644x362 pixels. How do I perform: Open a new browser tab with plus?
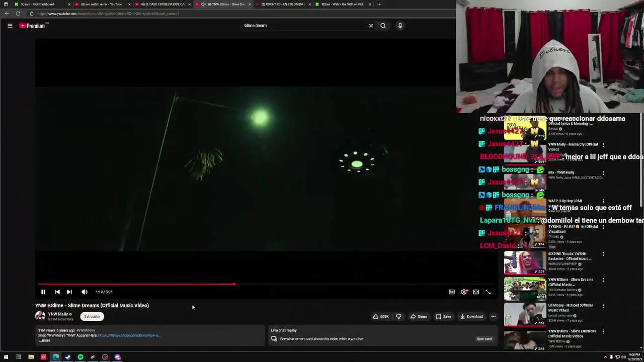tap(379, 4)
